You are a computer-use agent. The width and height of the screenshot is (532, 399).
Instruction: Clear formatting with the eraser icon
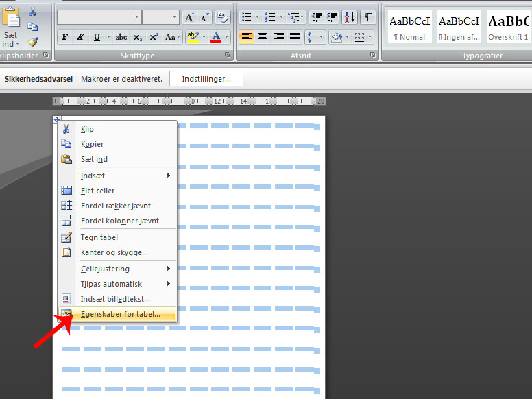tap(223, 17)
